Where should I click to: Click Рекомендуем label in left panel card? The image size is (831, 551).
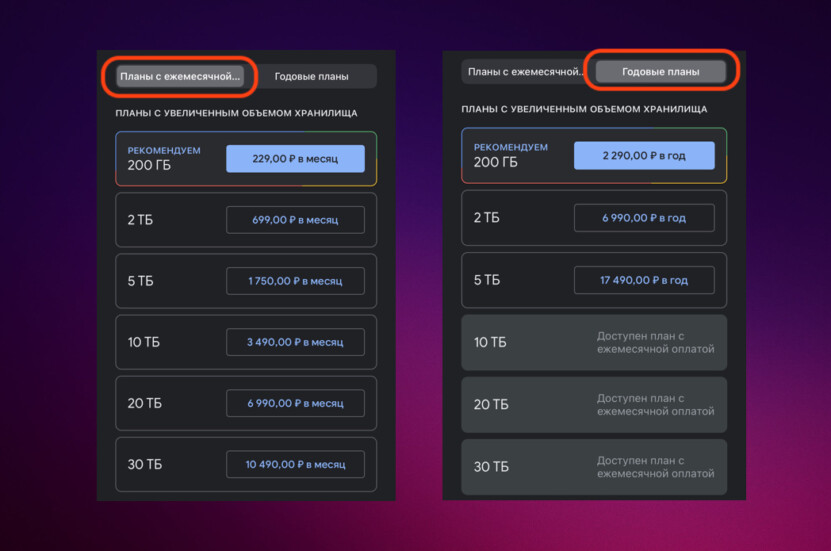tap(164, 150)
